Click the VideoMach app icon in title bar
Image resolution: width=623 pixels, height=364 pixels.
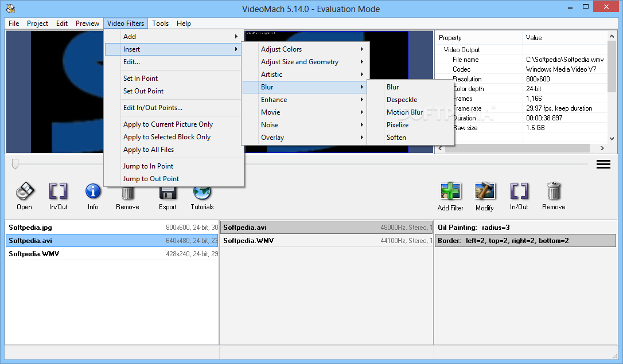(11, 9)
